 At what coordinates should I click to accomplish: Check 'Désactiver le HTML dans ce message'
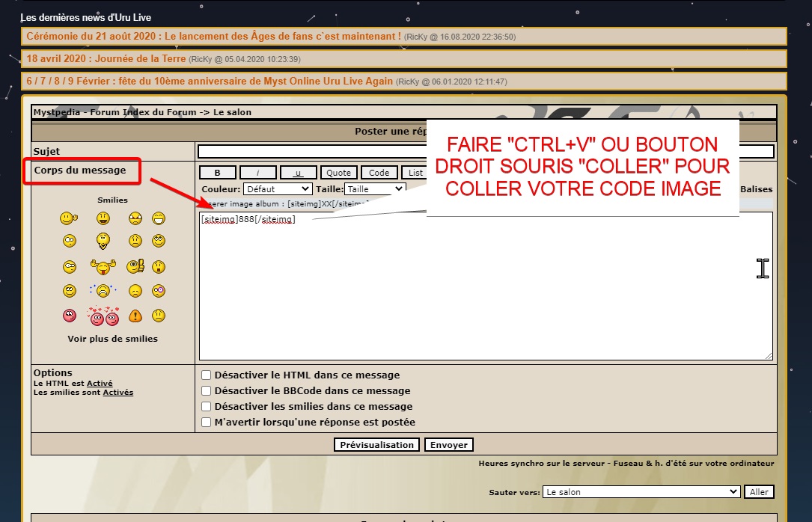pos(207,375)
